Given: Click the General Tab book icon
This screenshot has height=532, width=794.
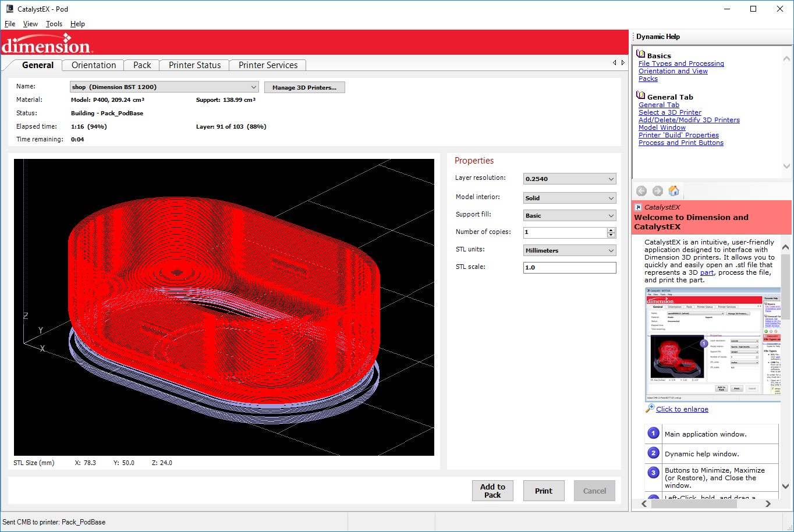Looking at the screenshot, I should (641, 95).
